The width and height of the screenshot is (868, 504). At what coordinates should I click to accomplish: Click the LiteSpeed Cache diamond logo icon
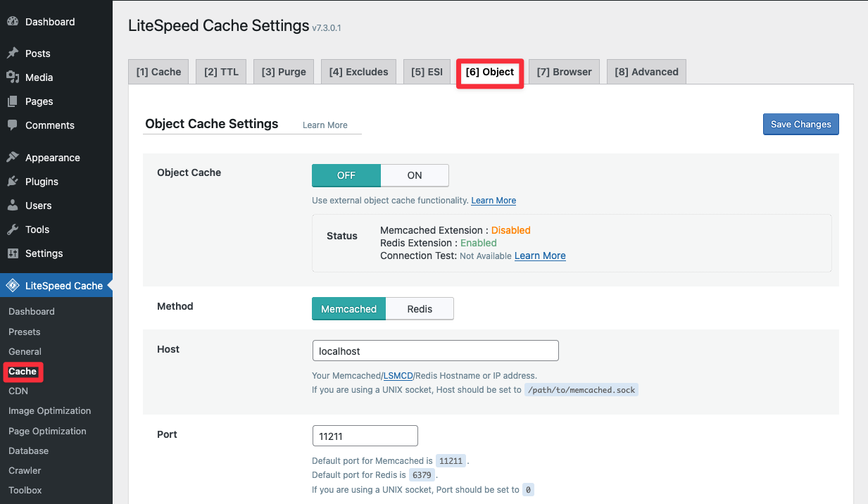pyautogui.click(x=13, y=286)
